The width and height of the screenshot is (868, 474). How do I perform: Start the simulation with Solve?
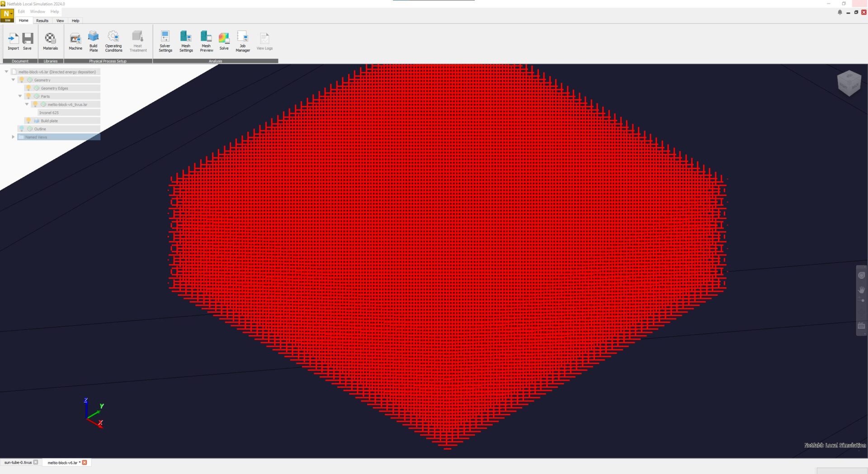click(x=224, y=40)
